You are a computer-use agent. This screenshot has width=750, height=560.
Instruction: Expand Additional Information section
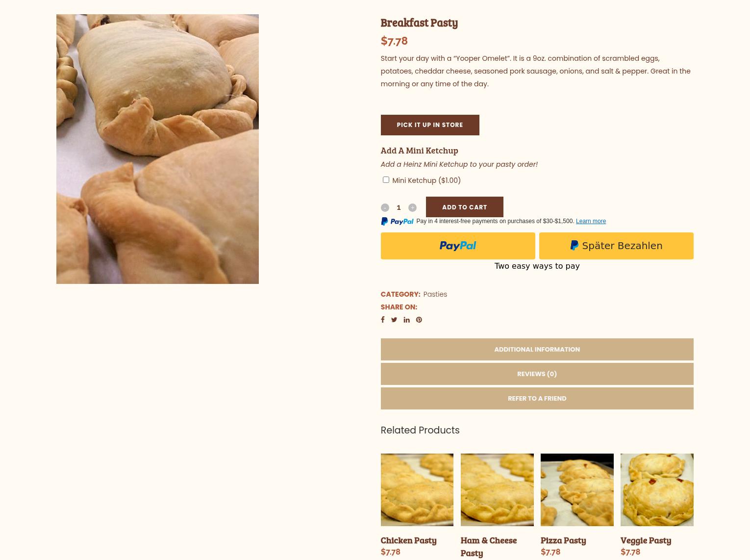pos(537,349)
